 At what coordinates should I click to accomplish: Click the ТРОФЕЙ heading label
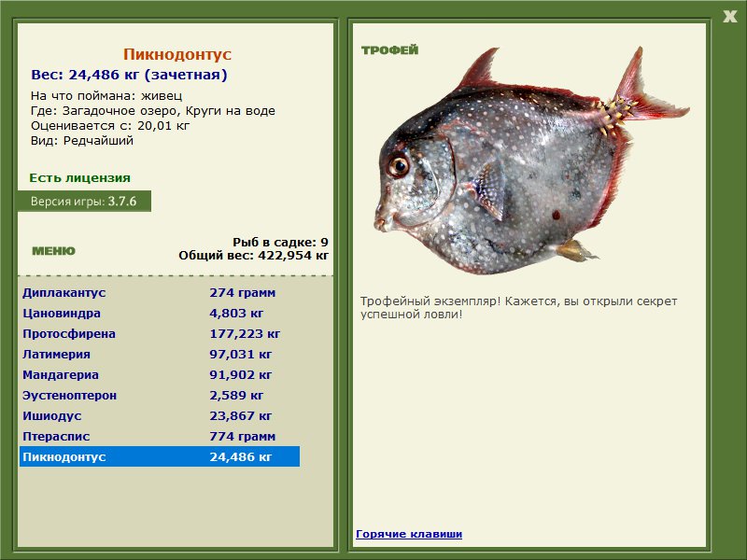coord(389,50)
